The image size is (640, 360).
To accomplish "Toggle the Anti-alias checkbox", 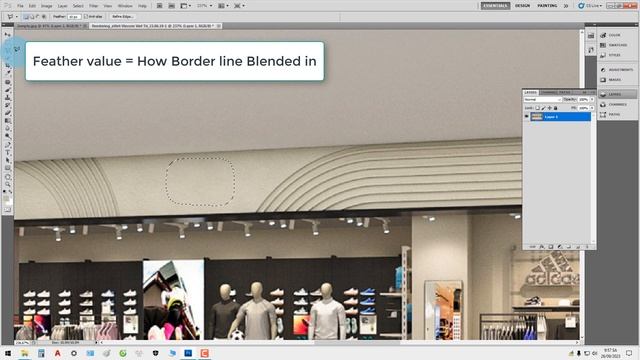I will 86,17.
